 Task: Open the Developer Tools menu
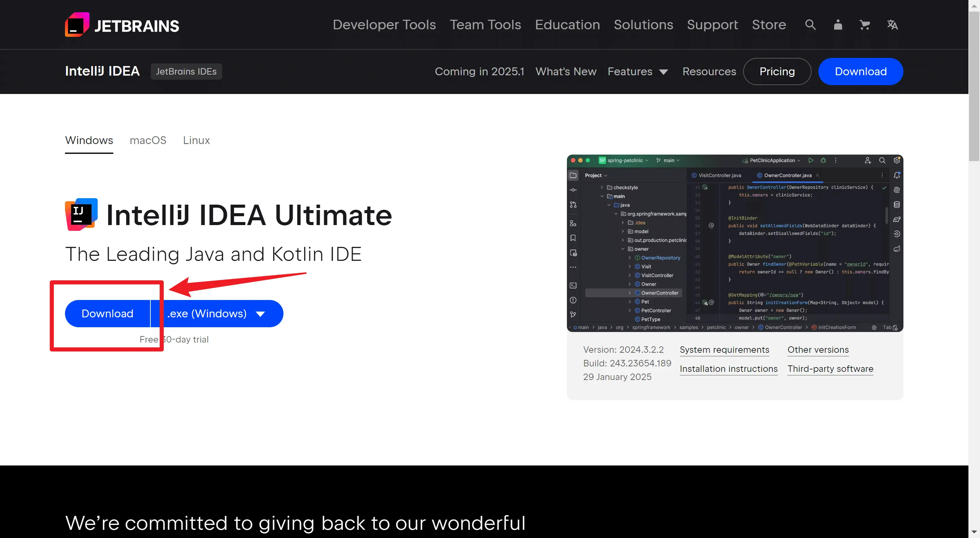coord(384,25)
